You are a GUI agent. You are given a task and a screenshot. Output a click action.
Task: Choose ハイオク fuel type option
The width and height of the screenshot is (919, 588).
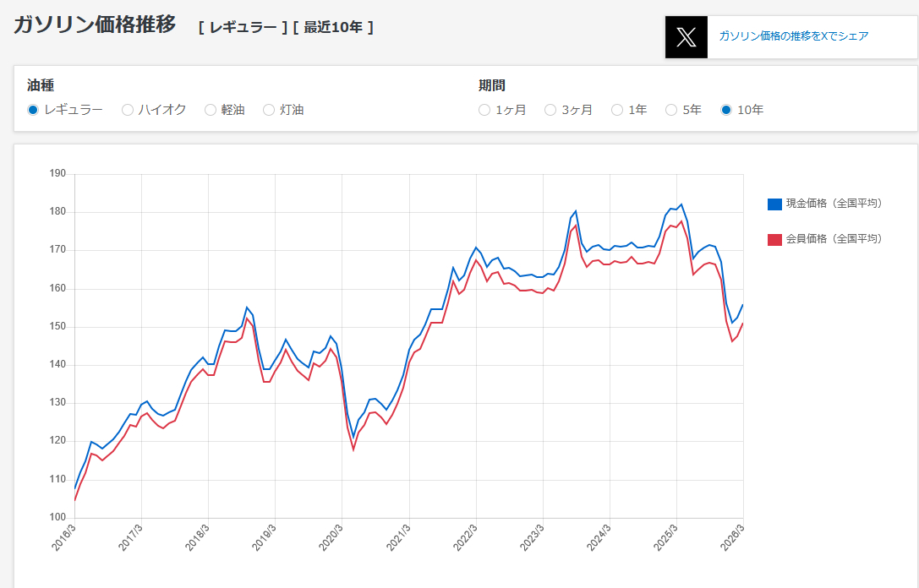tap(128, 110)
